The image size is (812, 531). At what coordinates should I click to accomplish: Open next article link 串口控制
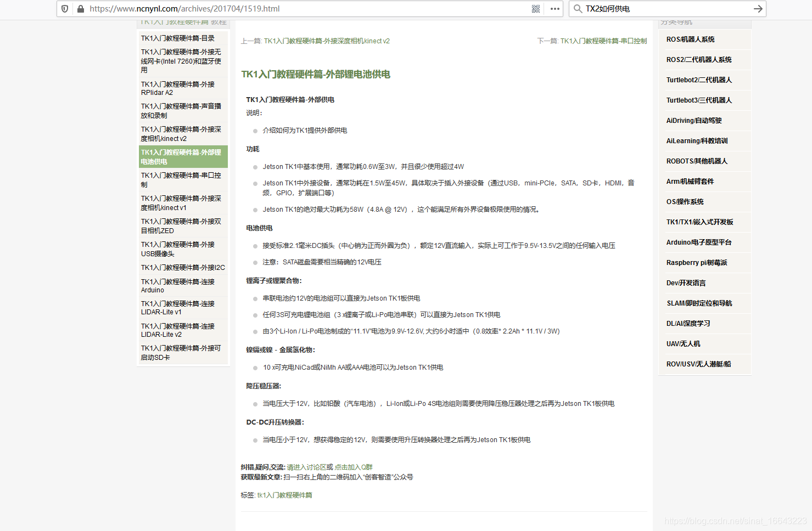point(603,41)
